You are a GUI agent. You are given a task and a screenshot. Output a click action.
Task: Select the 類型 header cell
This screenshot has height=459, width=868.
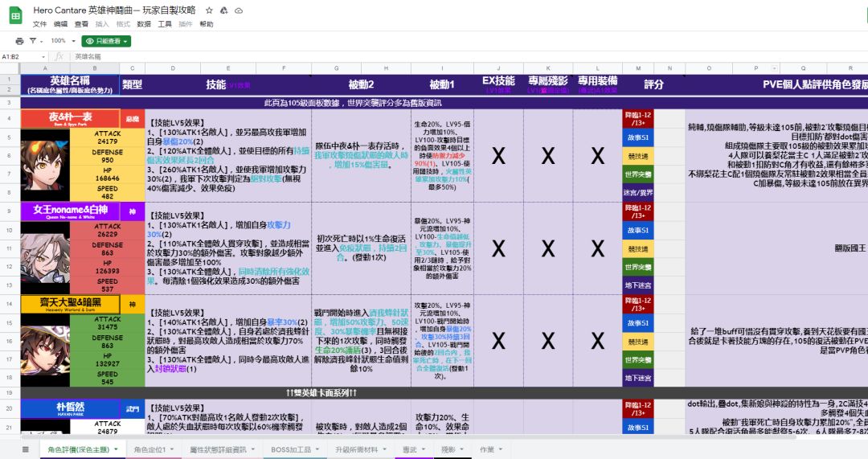(133, 84)
